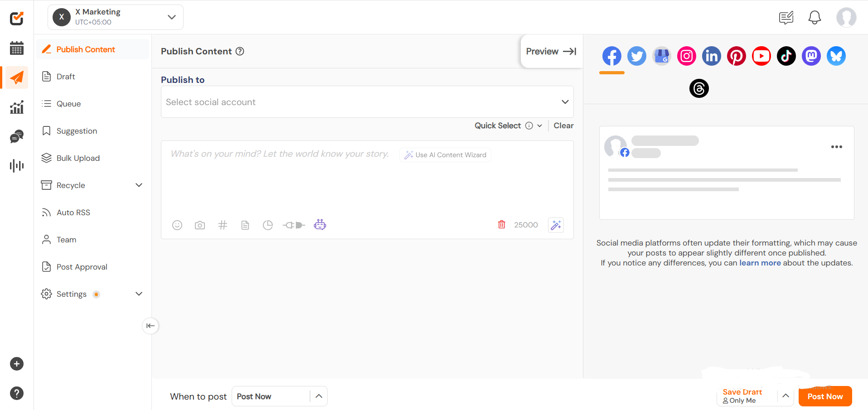868x410 pixels.
Task: Select the TikTok preview icon
Action: 786,56
